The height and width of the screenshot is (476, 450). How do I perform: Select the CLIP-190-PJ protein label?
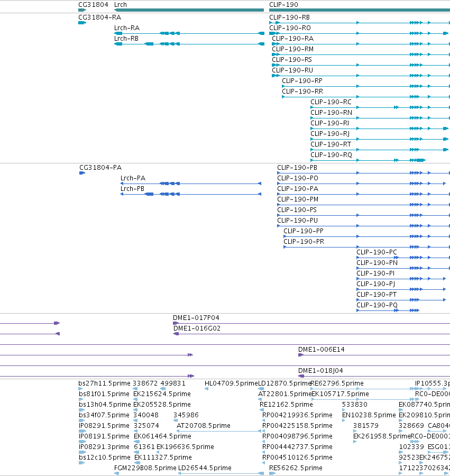375,284
